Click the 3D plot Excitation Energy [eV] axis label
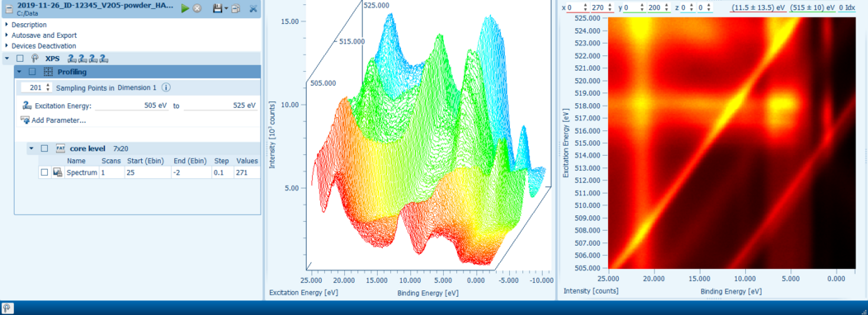Viewport: 868px width, 315px height. tap(304, 292)
